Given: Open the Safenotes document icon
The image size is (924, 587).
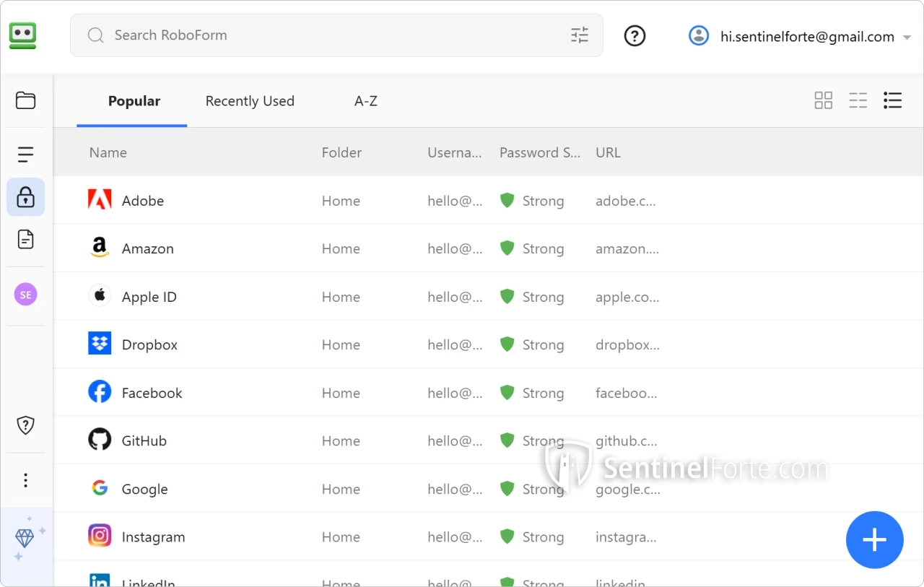Looking at the screenshot, I should coord(26,239).
